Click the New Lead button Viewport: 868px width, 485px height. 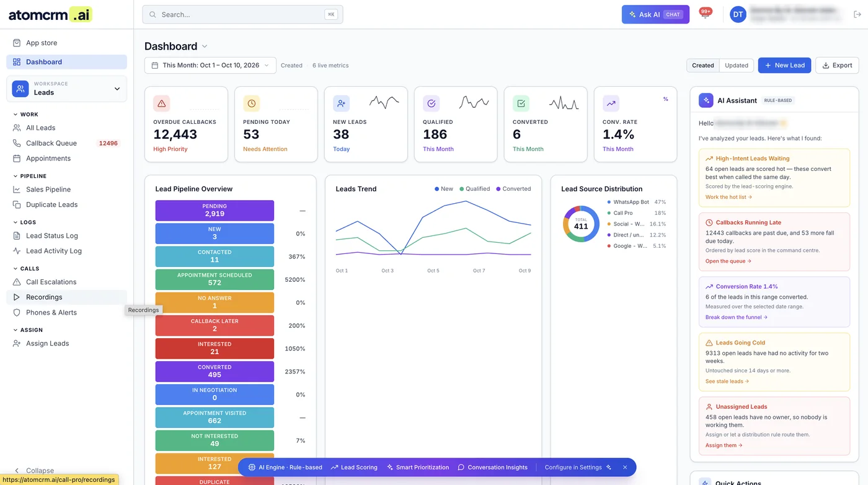click(784, 65)
